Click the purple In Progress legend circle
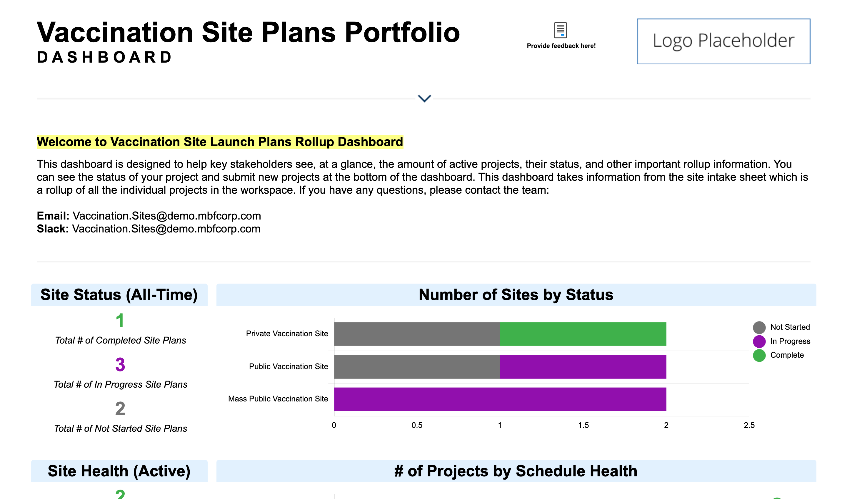The height and width of the screenshot is (504, 847). (x=759, y=341)
